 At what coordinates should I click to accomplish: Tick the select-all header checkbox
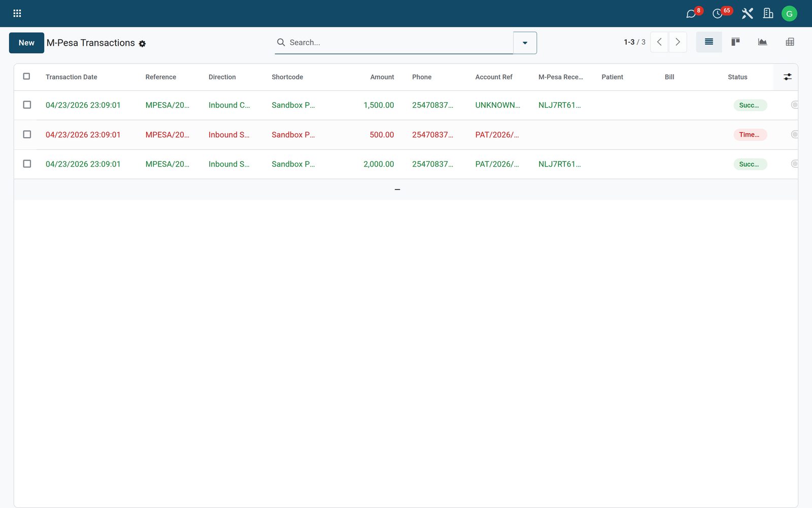click(x=27, y=77)
